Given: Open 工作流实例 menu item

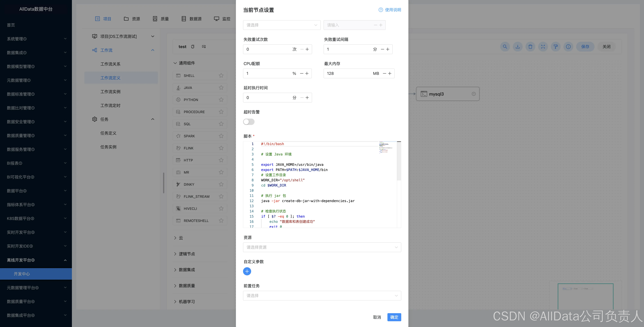Looking at the screenshot, I should (x=110, y=92).
